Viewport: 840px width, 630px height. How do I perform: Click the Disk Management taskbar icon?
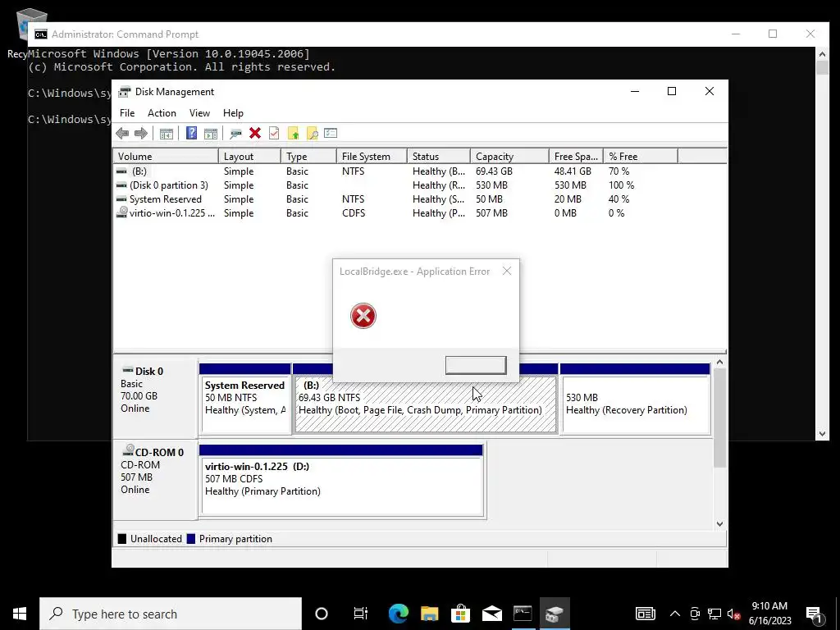click(x=554, y=614)
